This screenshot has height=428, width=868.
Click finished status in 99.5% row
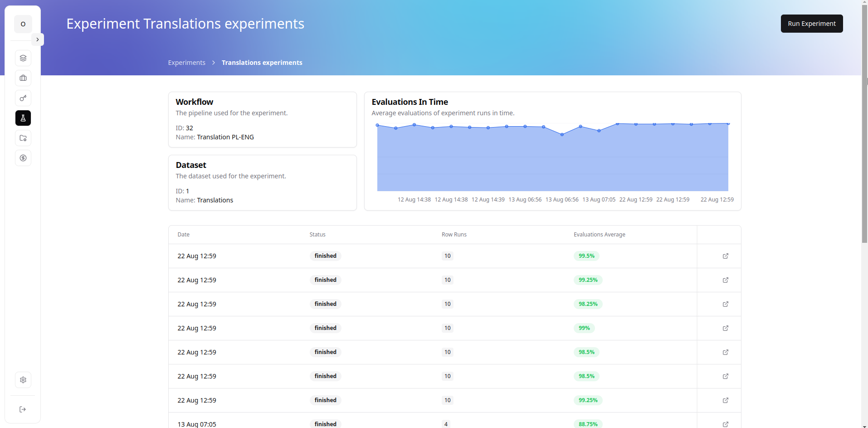tap(326, 256)
